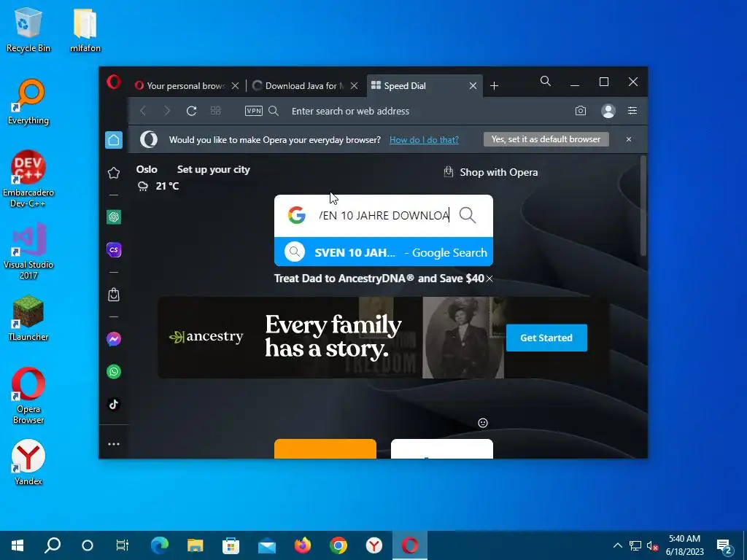
Task: Open Task View on the taskbar
Action: click(x=123, y=545)
